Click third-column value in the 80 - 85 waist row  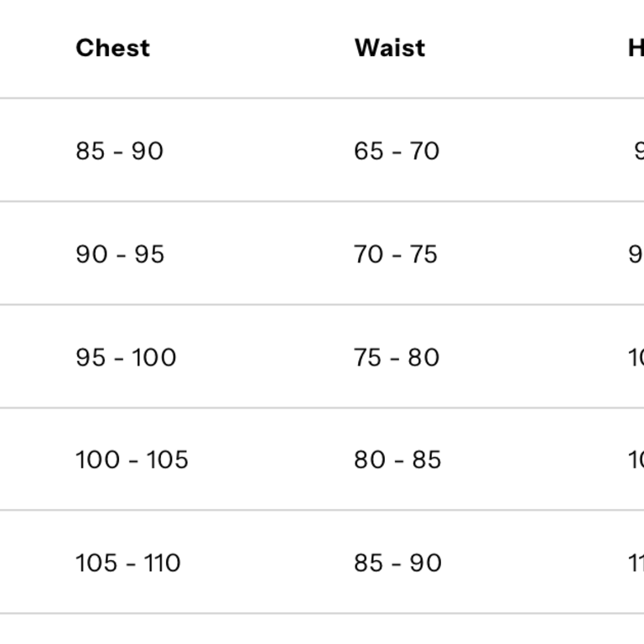(636, 460)
